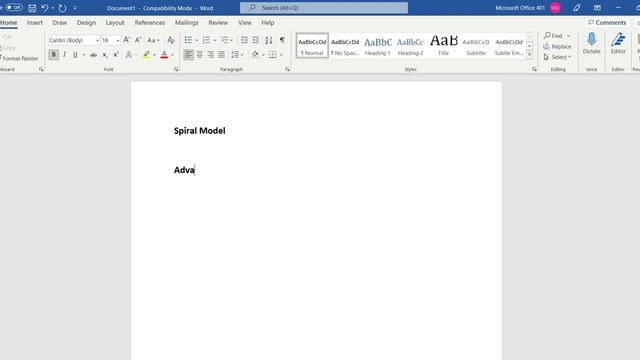
Task: Shrink the font size
Action: click(138, 40)
